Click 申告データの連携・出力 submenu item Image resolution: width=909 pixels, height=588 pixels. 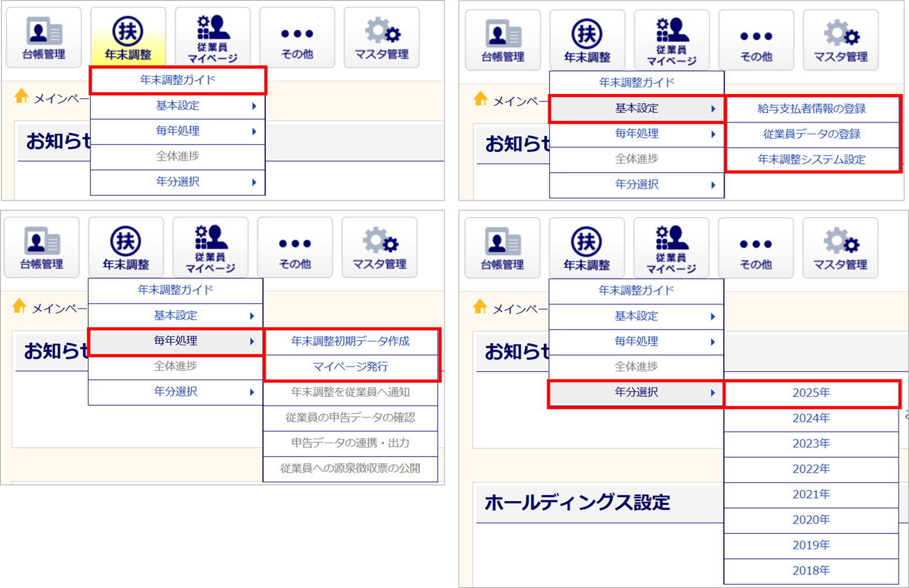pos(351,443)
